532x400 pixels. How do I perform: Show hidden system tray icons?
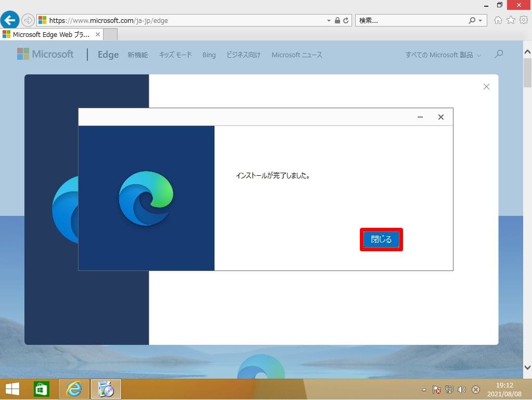[x=424, y=390]
